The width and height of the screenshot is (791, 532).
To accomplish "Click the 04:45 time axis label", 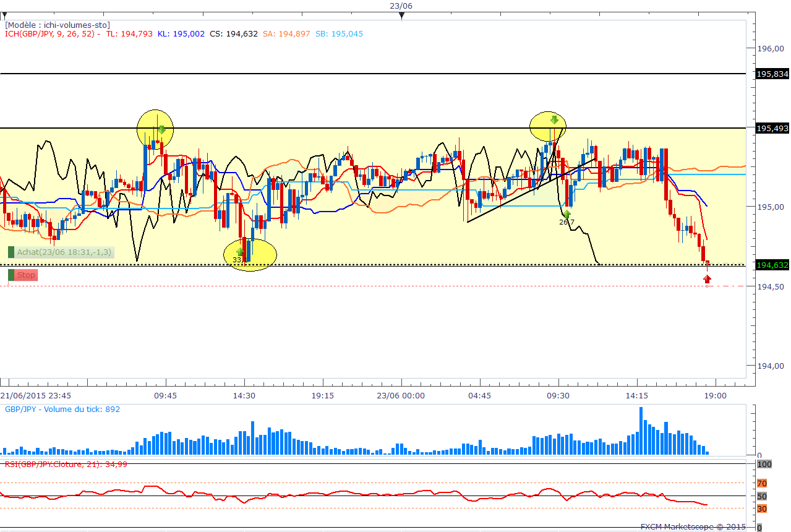I will tap(480, 395).
